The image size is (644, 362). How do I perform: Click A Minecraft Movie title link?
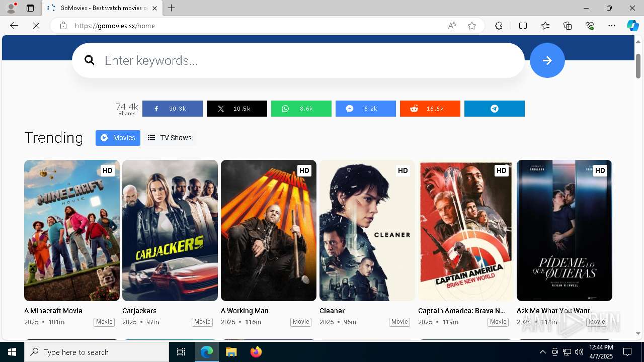pyautogui.click(x=53, y=311)
